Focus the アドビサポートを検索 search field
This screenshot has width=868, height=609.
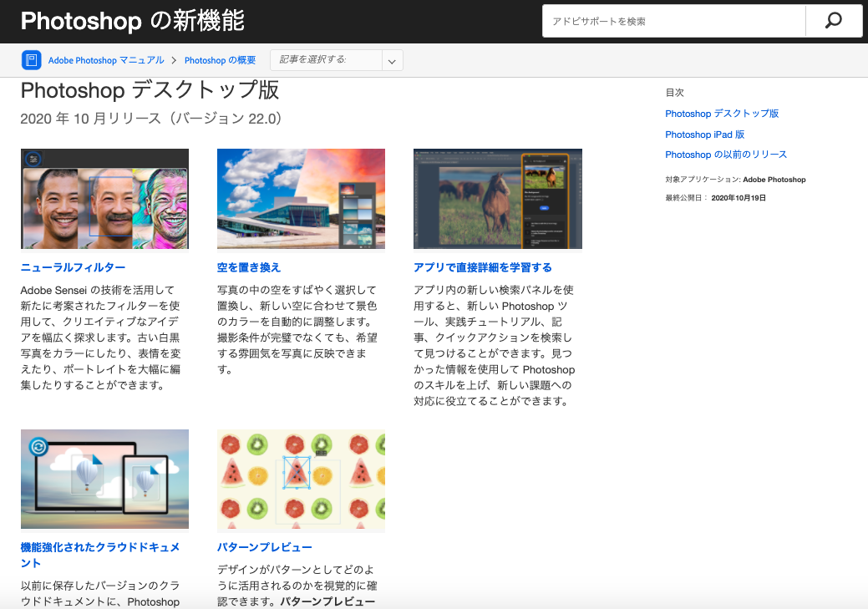pyautogui.click(x=673, y=21)
